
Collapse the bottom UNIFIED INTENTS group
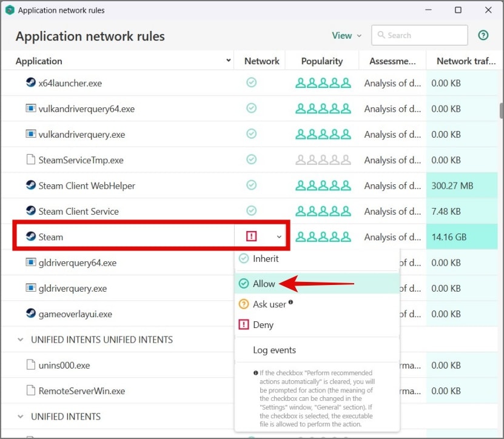(x=21, y=417)
